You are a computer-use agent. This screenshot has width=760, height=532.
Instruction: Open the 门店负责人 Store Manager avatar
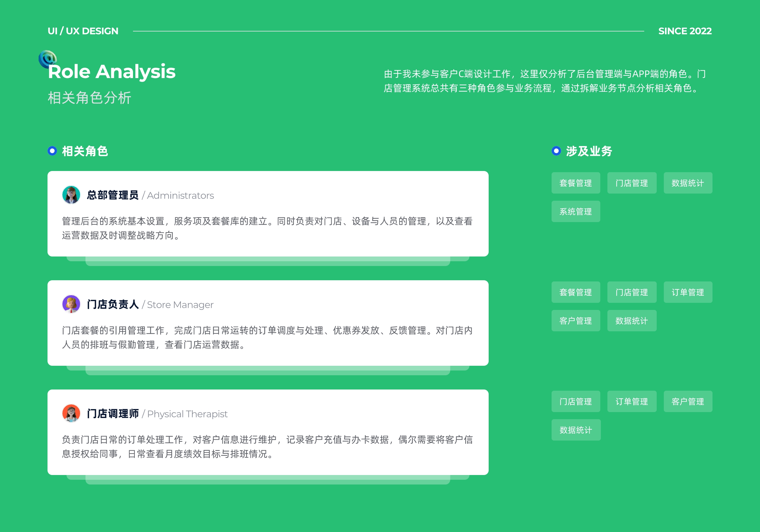(x=71, y=304)
